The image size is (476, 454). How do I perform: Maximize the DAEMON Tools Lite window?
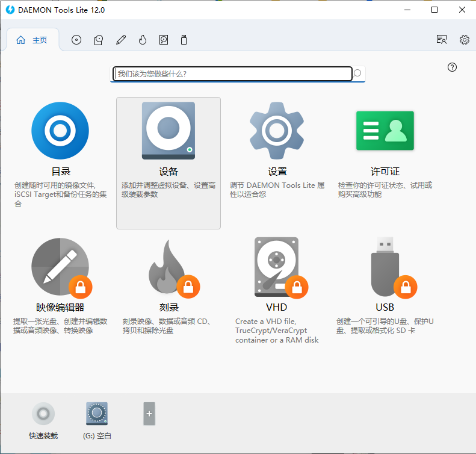434,10
